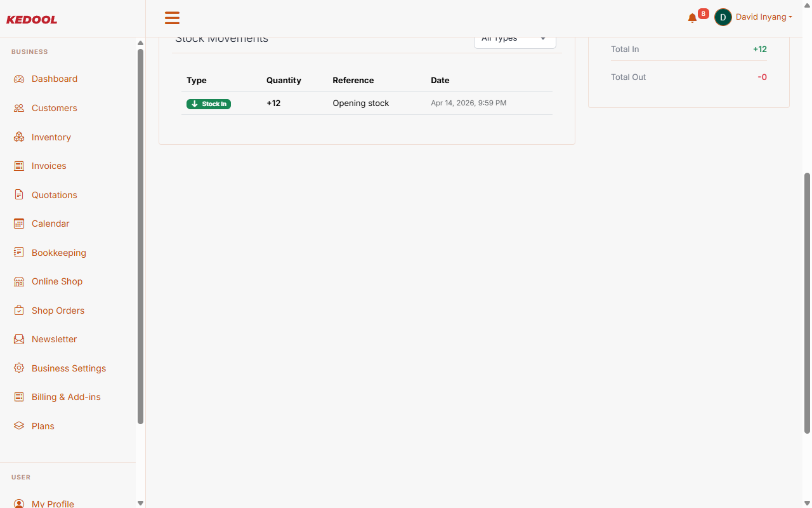The height and width of the screenshot is (508, 812).
Task: Open the Dashboard menu item
Action: click(x=55, y=79)
